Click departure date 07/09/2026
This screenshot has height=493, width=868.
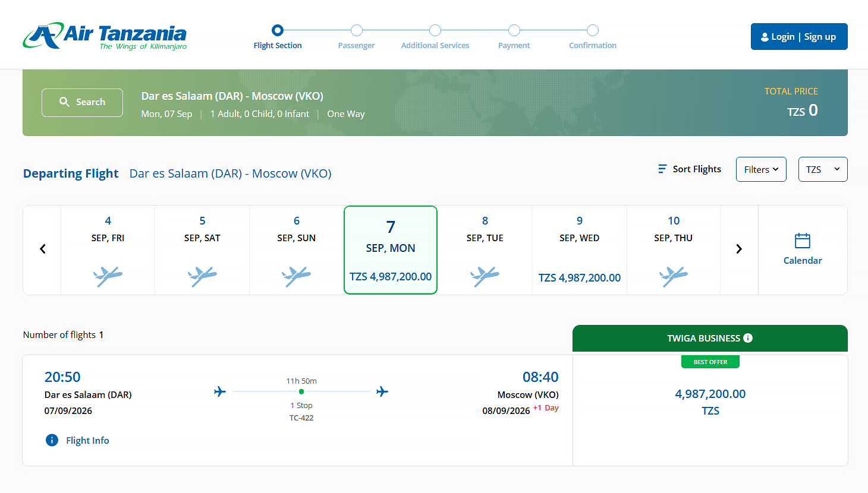click(68, 410)
